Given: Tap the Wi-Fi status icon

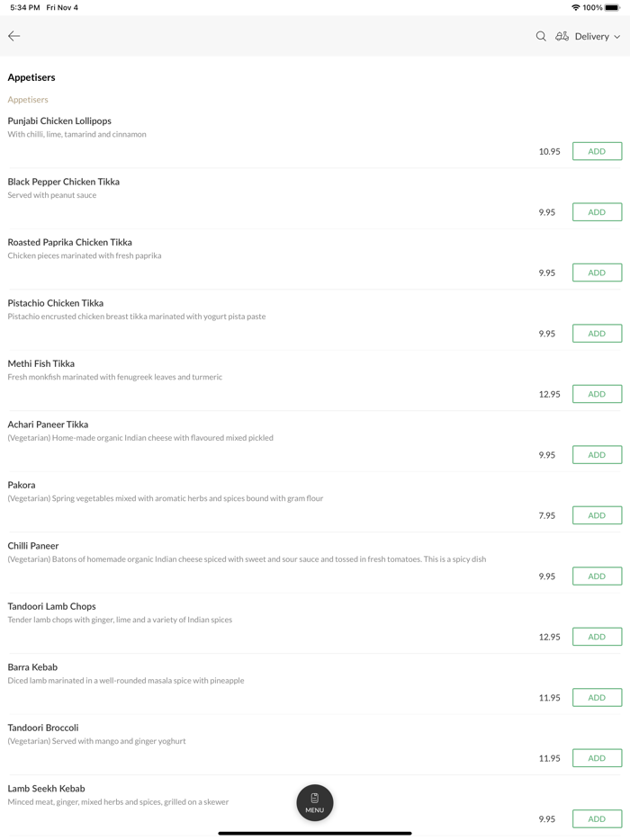Looking at the screenshot, I should pos(575,7).
